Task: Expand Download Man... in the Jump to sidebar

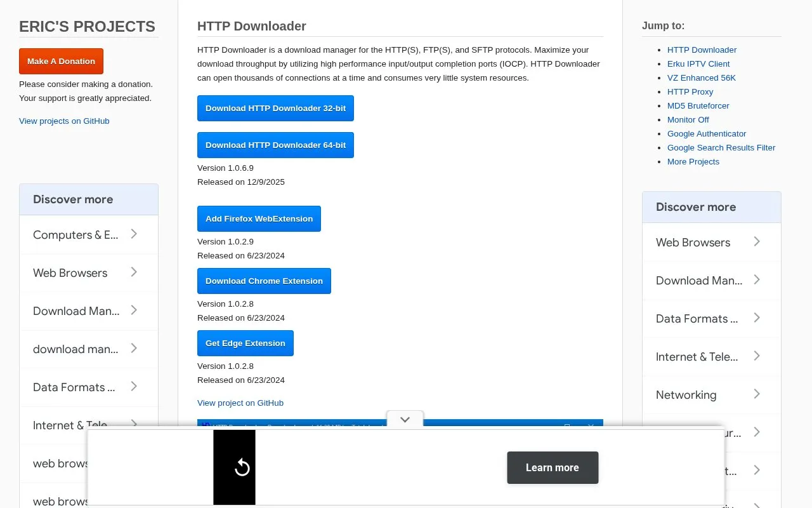Action: click(757, 280)
